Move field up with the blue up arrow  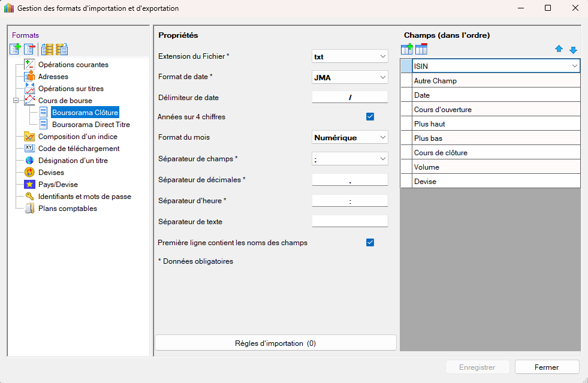click(x=559, y=50)
